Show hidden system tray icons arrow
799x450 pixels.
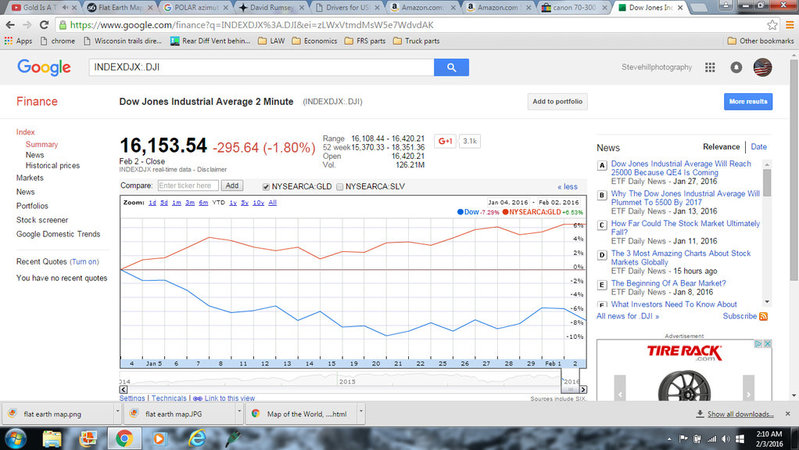pos(669,439)
